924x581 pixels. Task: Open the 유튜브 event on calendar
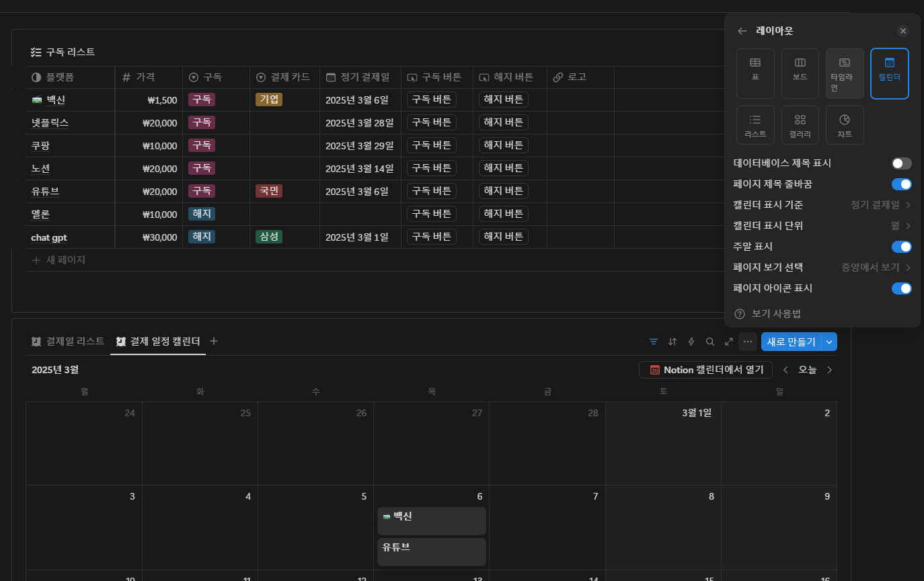pyautogui.click(x=432, y=552)
